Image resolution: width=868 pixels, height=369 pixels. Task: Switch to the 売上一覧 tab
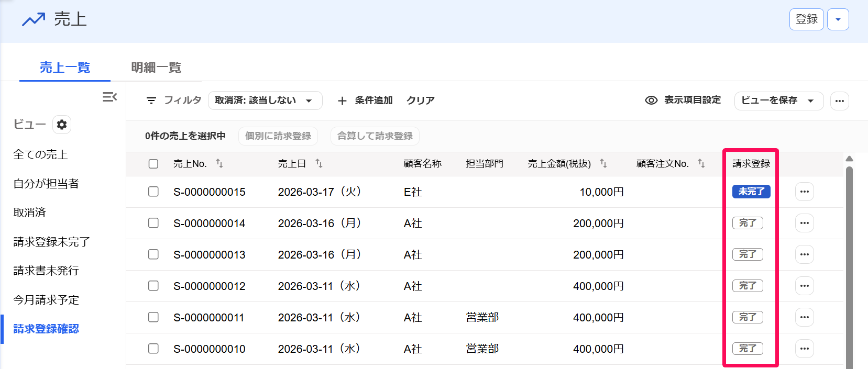[65, 68]
